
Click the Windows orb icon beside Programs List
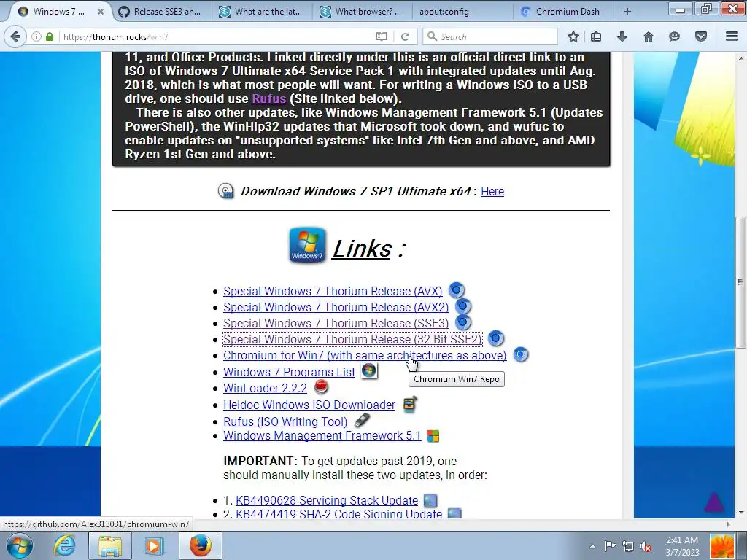368,371
